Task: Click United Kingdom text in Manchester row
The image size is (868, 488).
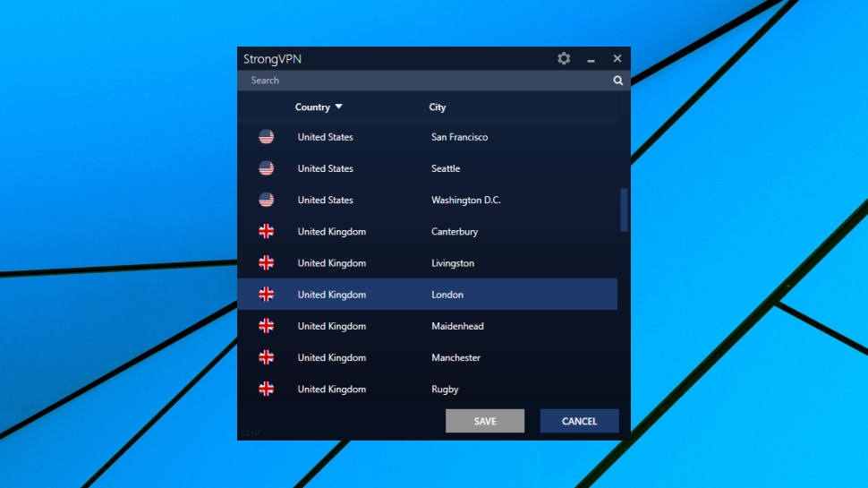Action: [332, 358]
